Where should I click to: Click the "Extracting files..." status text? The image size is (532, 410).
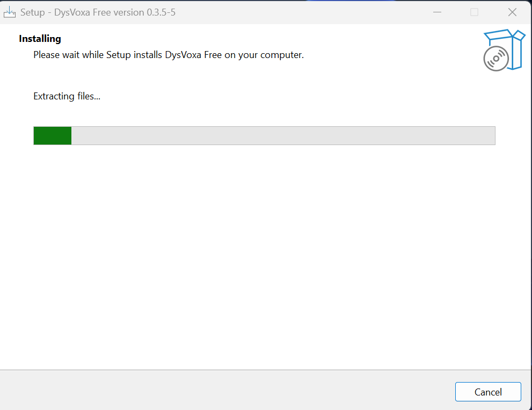67,96
